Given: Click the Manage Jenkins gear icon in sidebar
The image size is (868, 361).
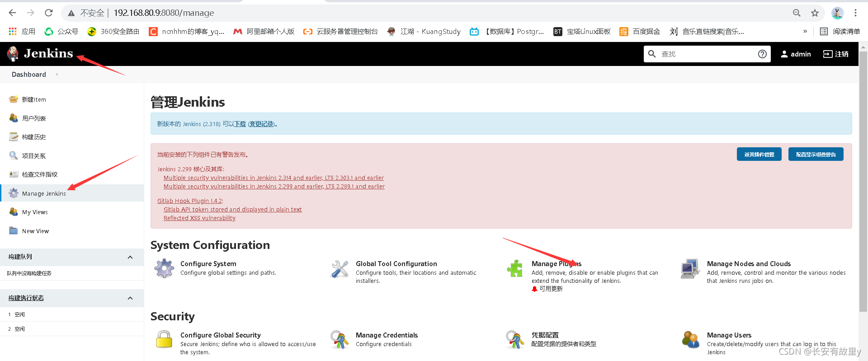Looking at the screenshot, I should tap(14, 193).
